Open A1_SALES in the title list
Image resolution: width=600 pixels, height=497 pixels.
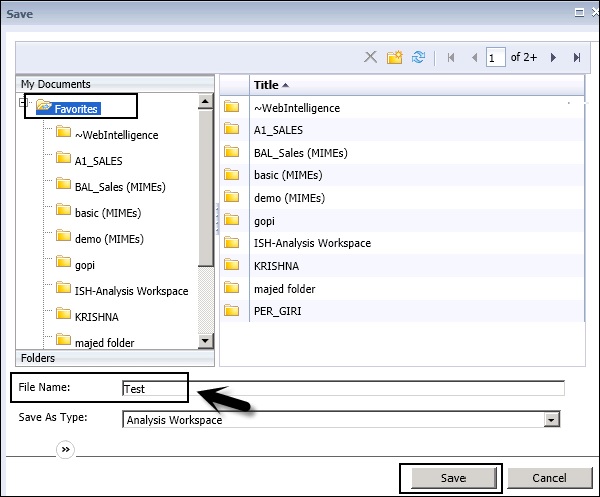tap(278, 130)
